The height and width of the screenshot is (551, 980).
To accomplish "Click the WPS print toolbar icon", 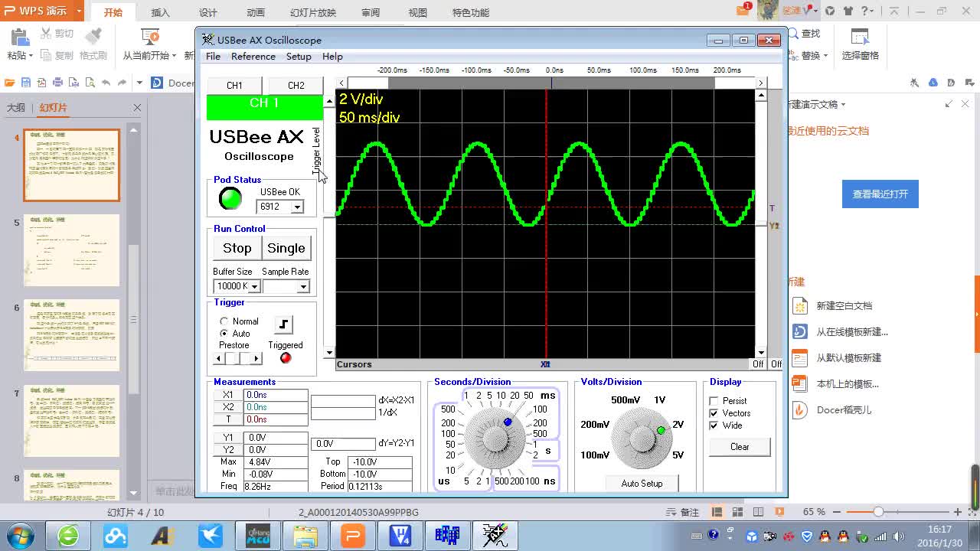I will coord(58,83).
